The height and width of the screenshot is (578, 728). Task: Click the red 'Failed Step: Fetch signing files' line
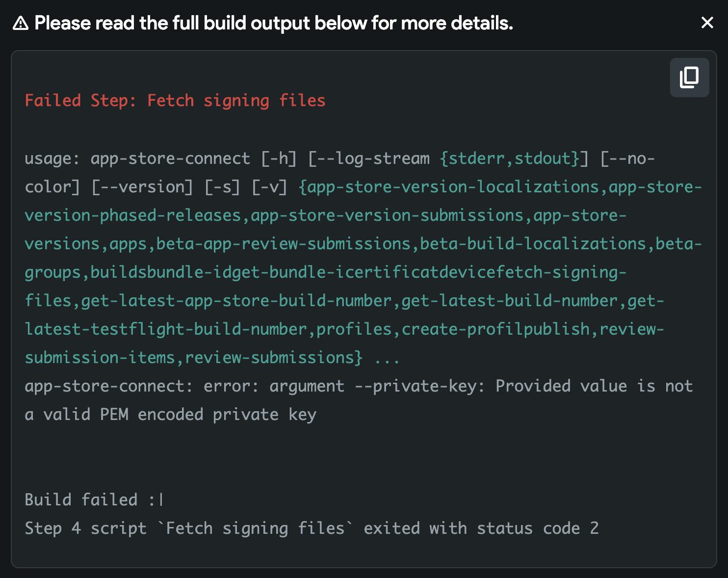click(175, 101)
